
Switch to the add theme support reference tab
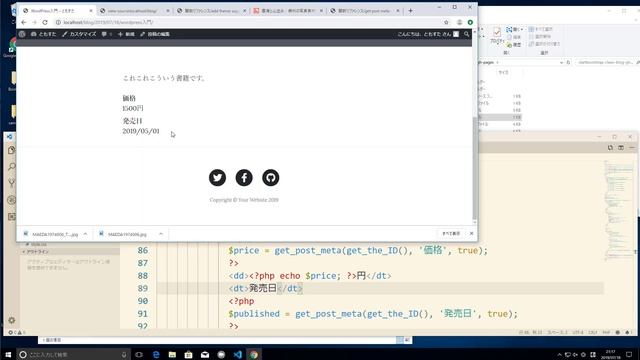[x=211, y=11]
